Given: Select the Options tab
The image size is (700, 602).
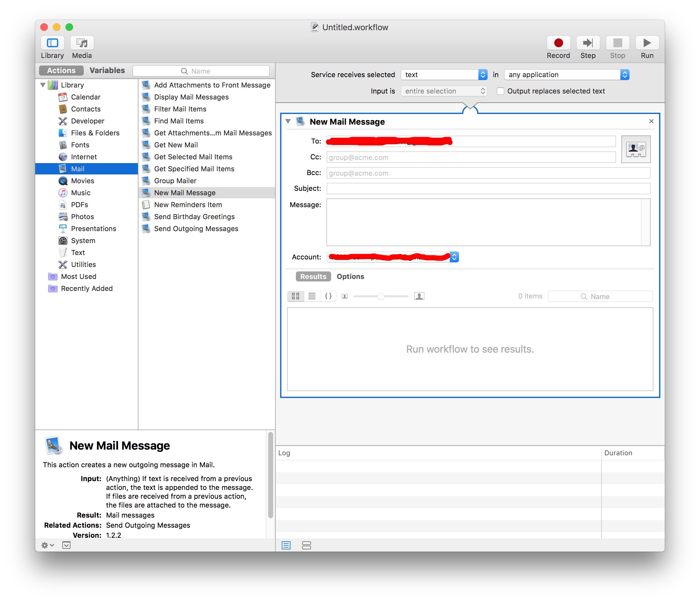Looking at the screenshot, I should click(x=350, y=276).
